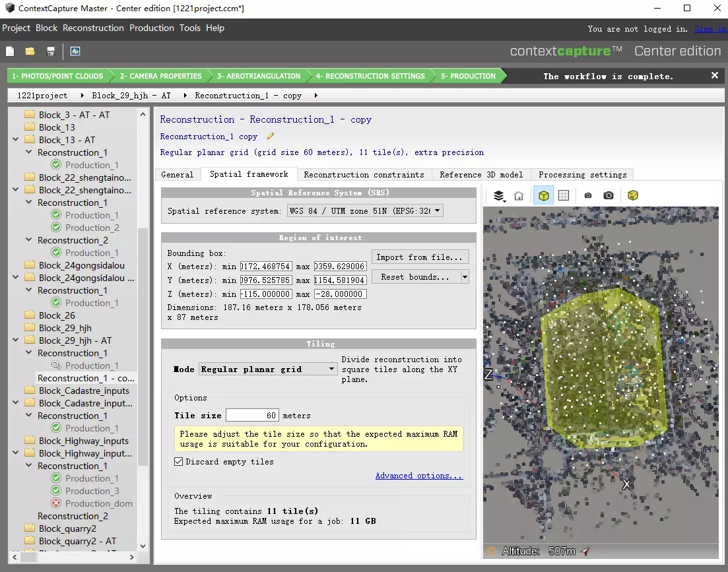Save the project with the floppy disk icon
This screenshot has height=572, width=728.
point(51,51)
